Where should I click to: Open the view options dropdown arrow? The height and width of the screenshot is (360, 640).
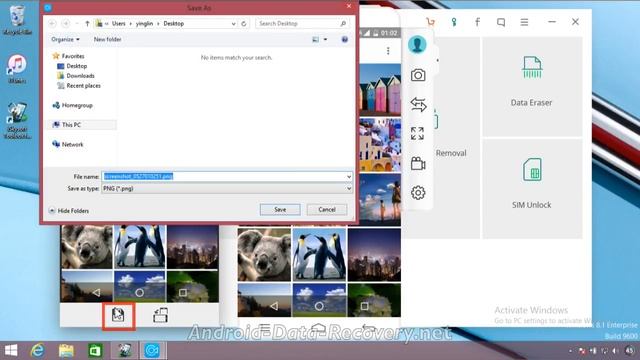tap(325, 39)
